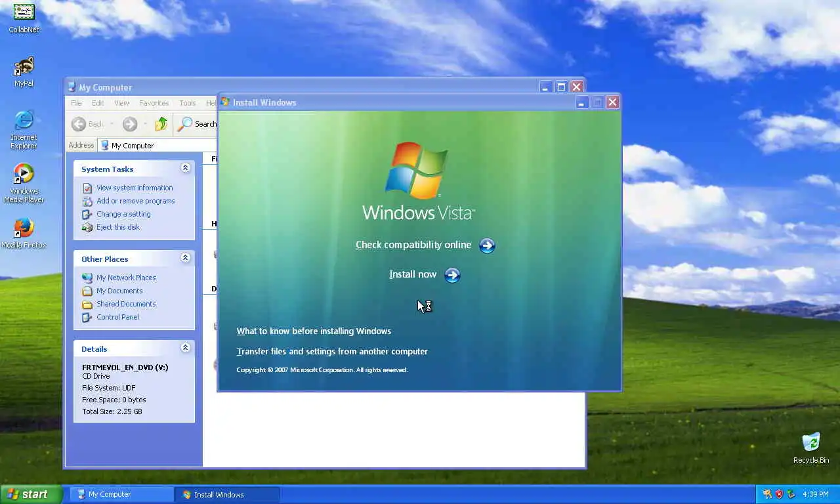Click the Check compatibility online text

(x=413, y=245)
